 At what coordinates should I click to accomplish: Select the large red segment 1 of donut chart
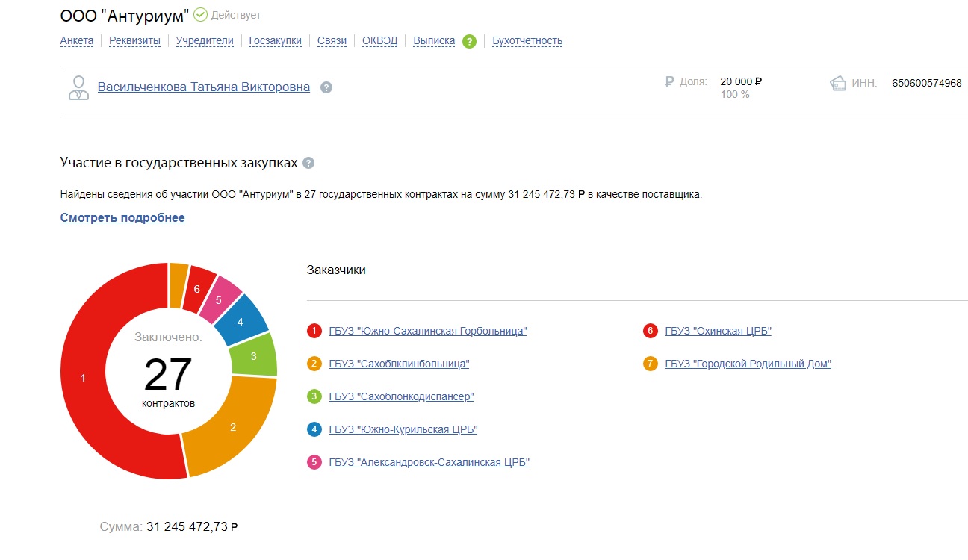click(84, 378)
